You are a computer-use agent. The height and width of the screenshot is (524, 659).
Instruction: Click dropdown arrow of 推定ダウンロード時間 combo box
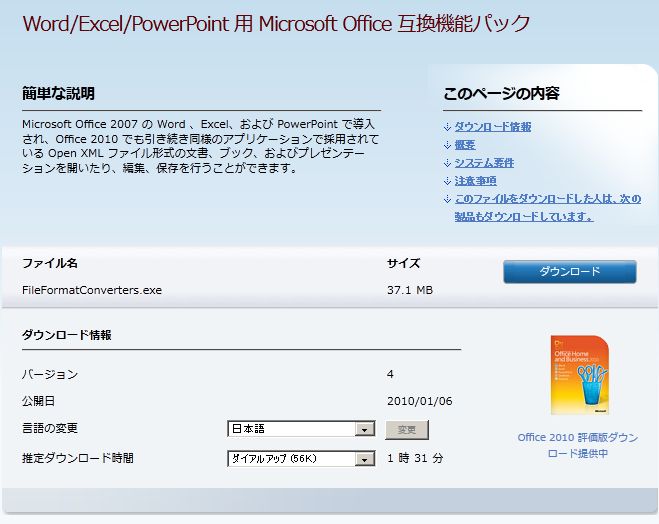click(364, 459)
